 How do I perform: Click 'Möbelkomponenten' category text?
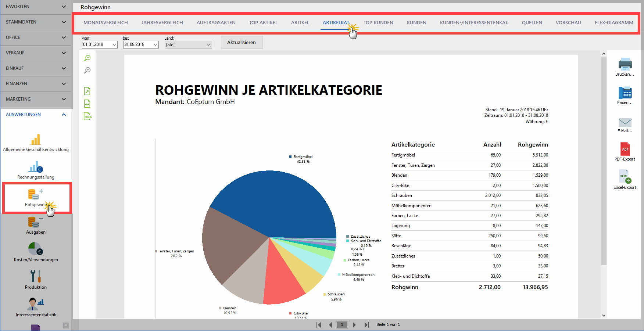click(x=411, y=206)
